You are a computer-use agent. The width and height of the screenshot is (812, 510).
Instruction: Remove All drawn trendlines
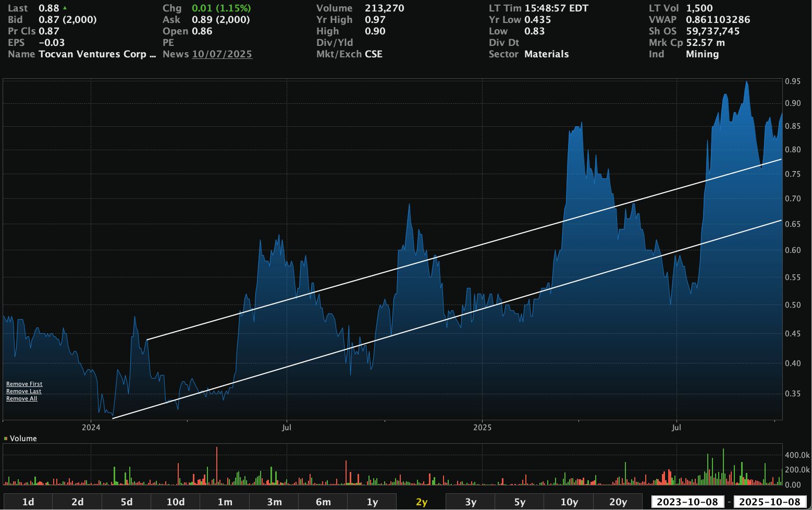point(21,398)
